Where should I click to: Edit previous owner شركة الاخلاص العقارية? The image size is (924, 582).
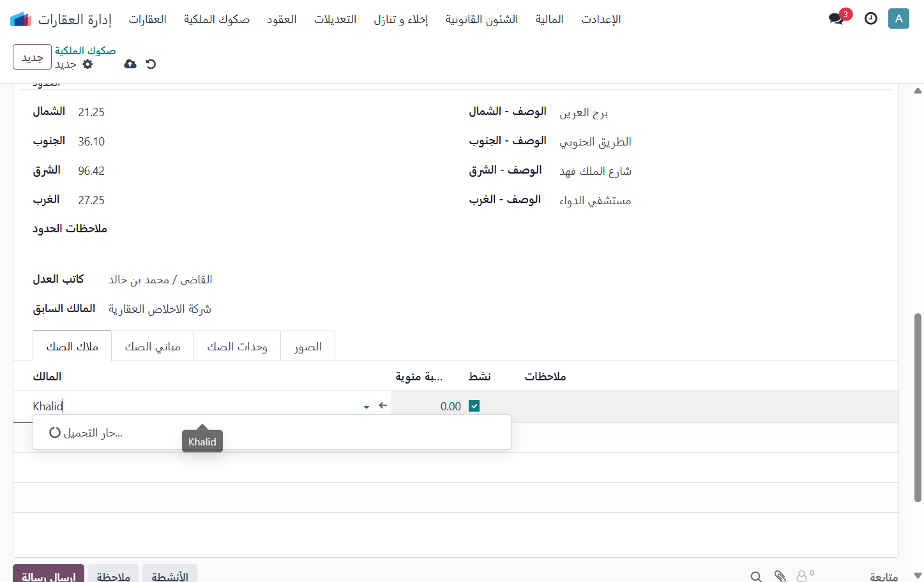click(x=160, y=309)
